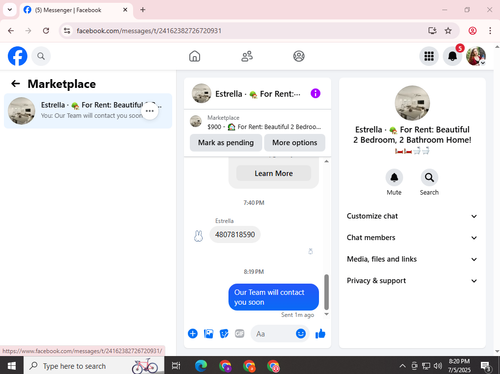Open the Friends icon in top nav
The height and width of the screenshot is (374, 500).
click(x=247, y=56)
